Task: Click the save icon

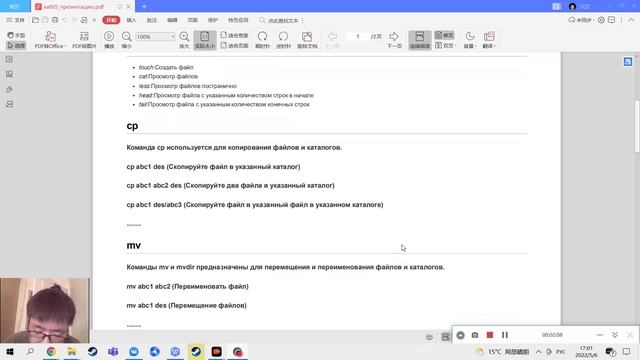Action: [45, 20]
